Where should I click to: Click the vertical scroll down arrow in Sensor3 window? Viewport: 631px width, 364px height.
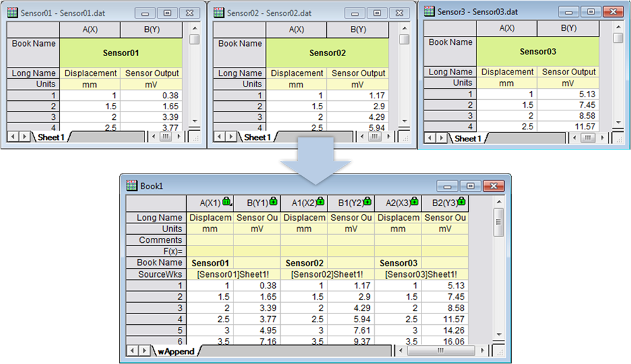pos(618,122)
